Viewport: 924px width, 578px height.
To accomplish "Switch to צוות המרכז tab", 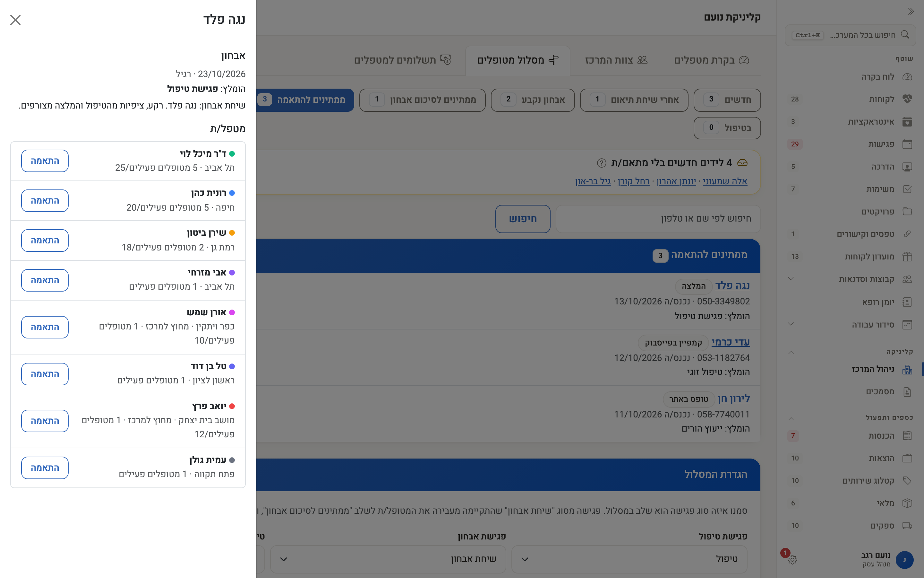I will tap(616, 60).
